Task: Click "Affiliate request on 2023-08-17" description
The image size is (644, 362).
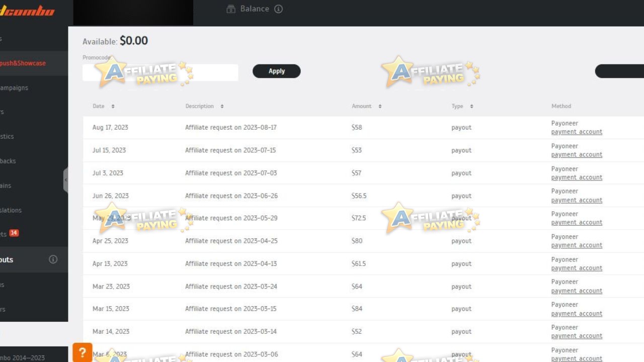Action: (x=231, y=128)
